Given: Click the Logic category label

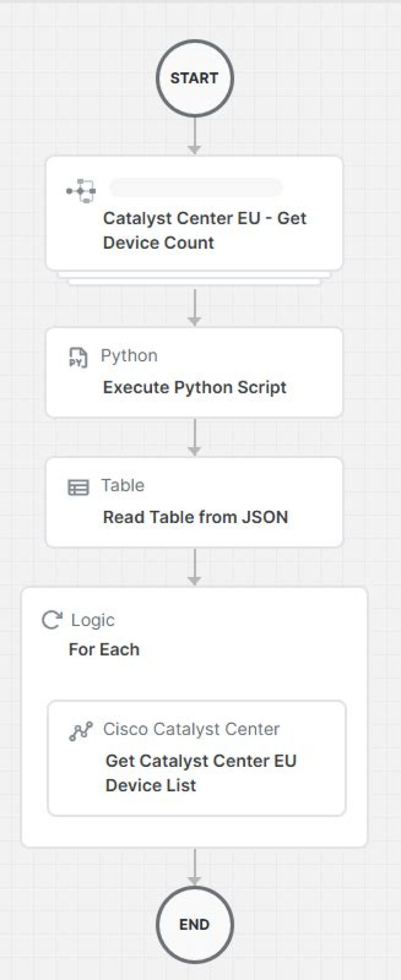Looking at the screenshot, I should point(92,620).
